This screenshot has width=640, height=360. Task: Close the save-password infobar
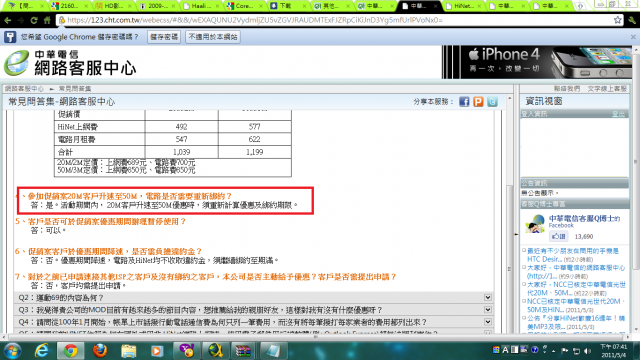tap(633, 37)
